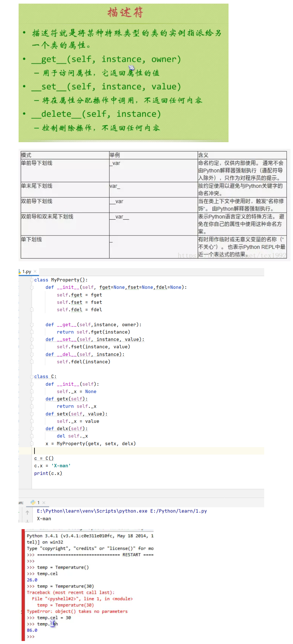Viewport: 293px width, 644px height.
Task: Click the last empty >>> prompt in shell
Action: coord(31,637)
